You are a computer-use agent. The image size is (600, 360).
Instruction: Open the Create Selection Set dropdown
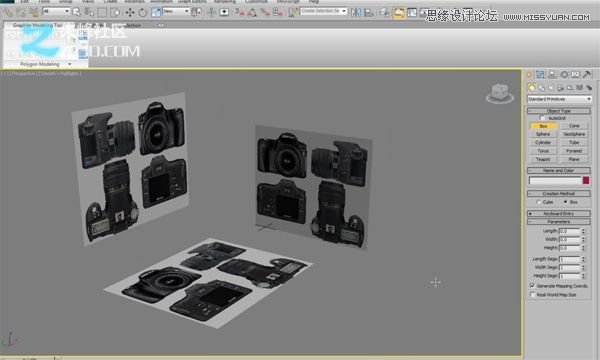point(323,11)
